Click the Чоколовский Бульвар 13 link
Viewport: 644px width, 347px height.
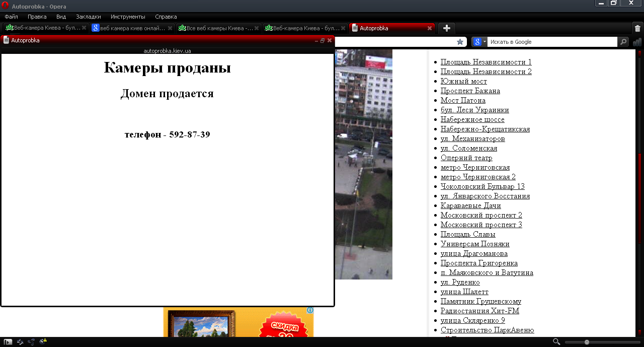coord(482,186)
